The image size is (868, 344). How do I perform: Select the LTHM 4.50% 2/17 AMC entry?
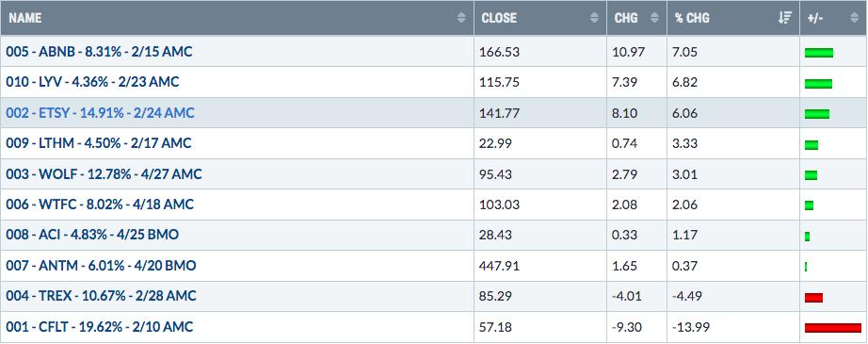click(99, 143)
